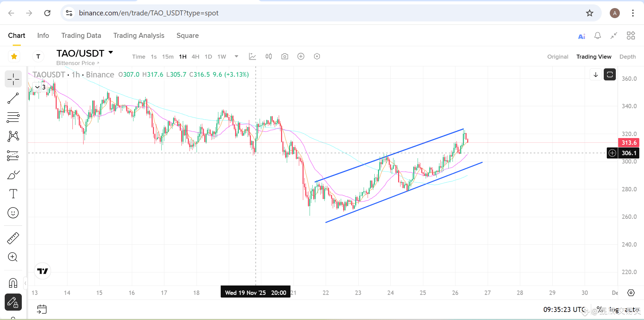Activate the zoom in tool
The height and width of the screenshot is (320, 644).
click(x=13, y=257)
